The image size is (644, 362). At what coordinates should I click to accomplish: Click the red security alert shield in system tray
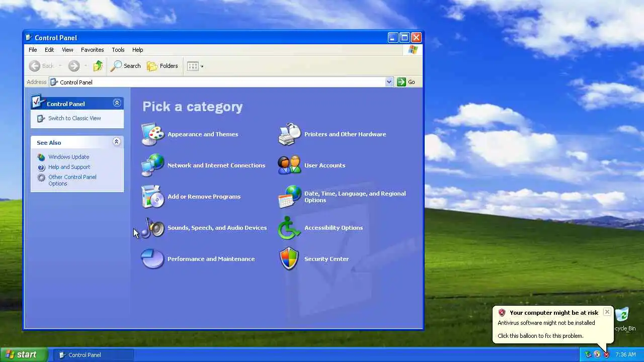(x=606, y=354)
